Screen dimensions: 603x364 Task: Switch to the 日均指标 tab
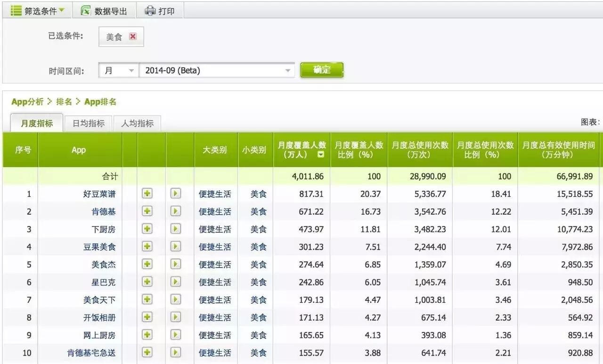pyautogui.click(x=88, y=123)
